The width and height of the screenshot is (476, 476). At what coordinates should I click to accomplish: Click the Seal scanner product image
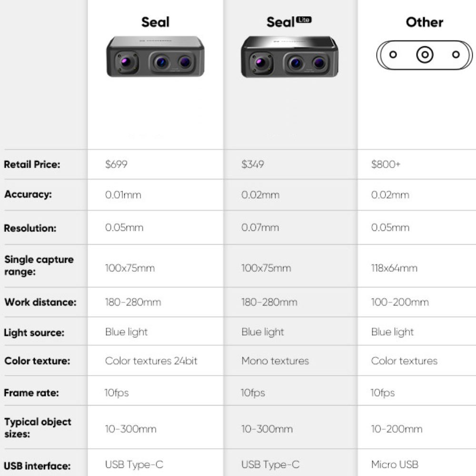point(155,57)
